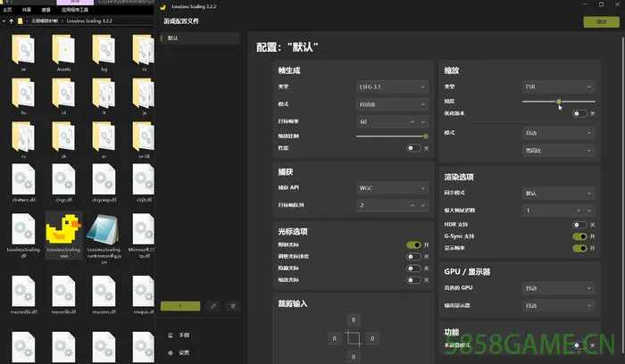
Task: Open 宽高比 dropdown under 缩放
Action: tap(558, 151)
